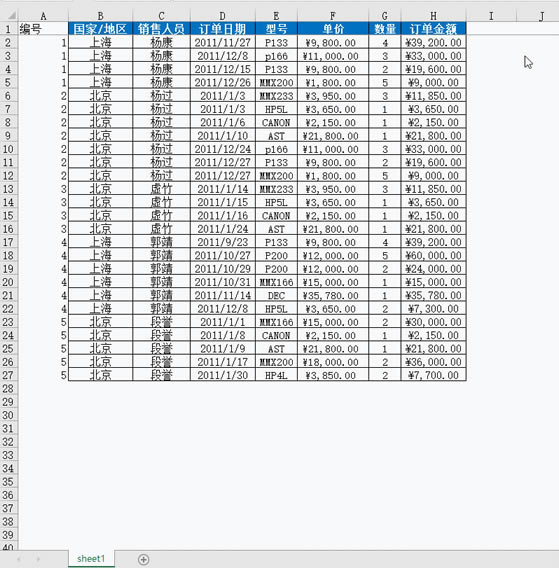559x568 pixels.
Task: Open the sheet1 tab
Action: coord(91,559)
